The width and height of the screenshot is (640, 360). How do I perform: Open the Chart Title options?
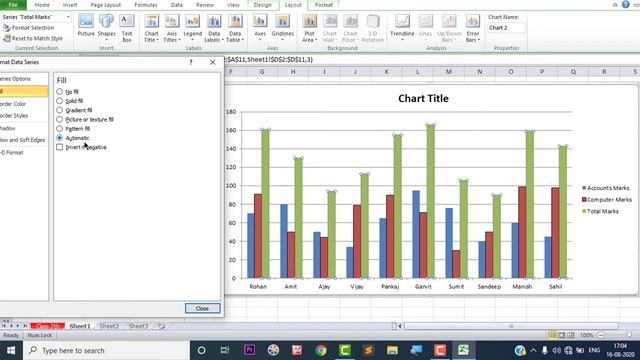(x=151, y=28)
